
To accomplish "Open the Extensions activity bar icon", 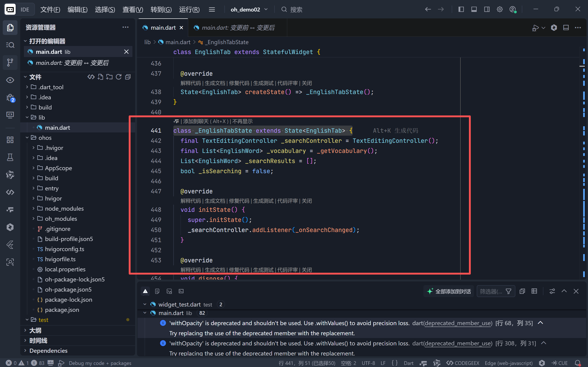I will pyautogui.click(x=10, y=140).
